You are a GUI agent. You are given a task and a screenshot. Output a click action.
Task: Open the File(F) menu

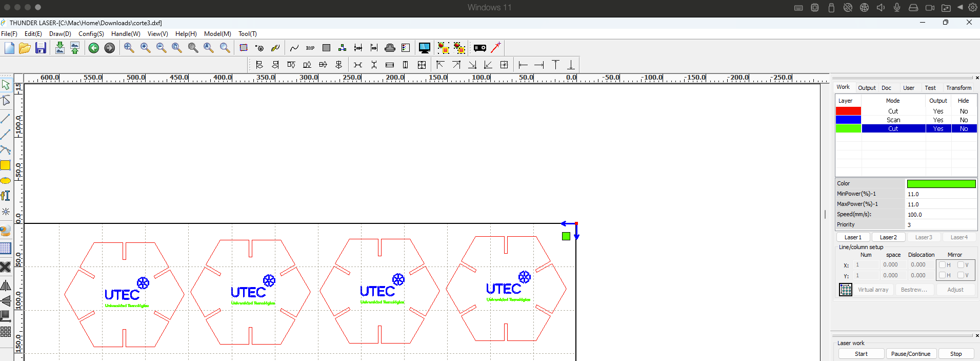pyautogui.click(x=9, y=34)
